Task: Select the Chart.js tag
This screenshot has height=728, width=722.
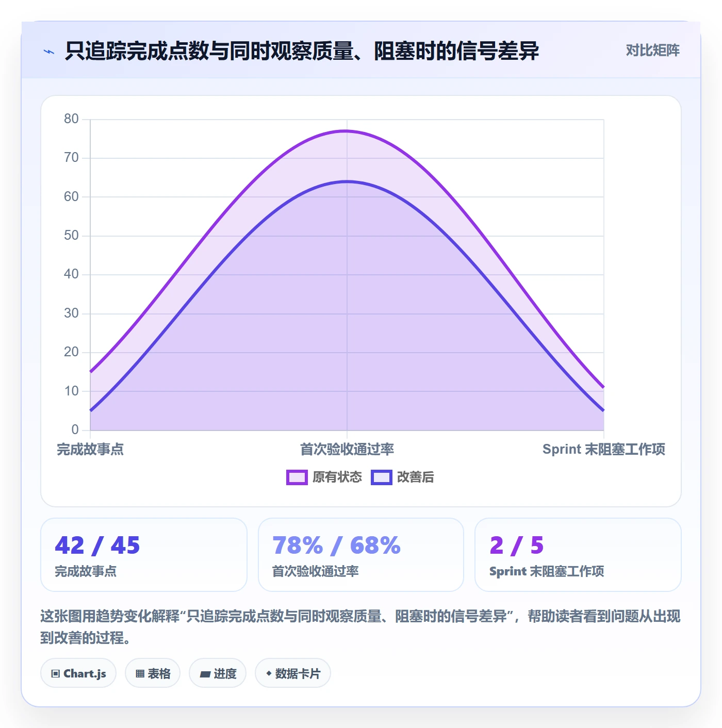Action: coord(78,673)
